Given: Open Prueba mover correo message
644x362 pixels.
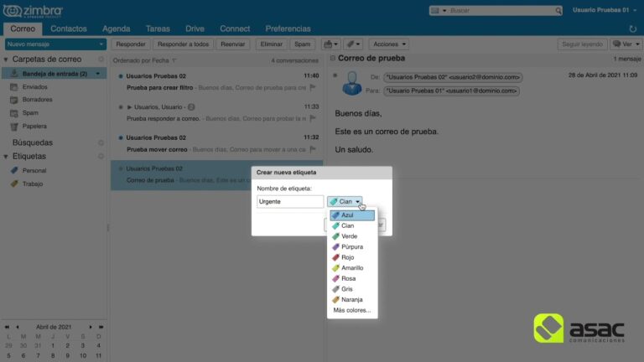Looking at the screenshot, I should click(217, 143).
